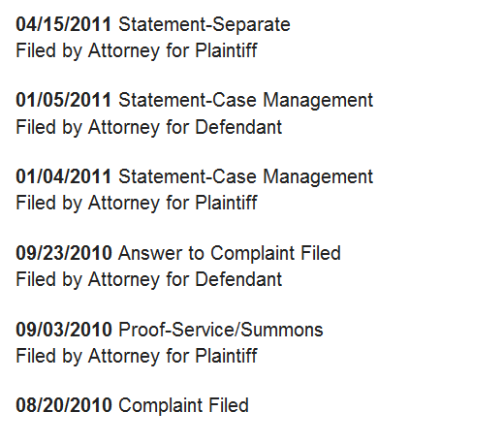Click the word Plaintiff in the 04/15/2011 entry
This screenshot has height=444, width=504.
click(x=226, y=50)
